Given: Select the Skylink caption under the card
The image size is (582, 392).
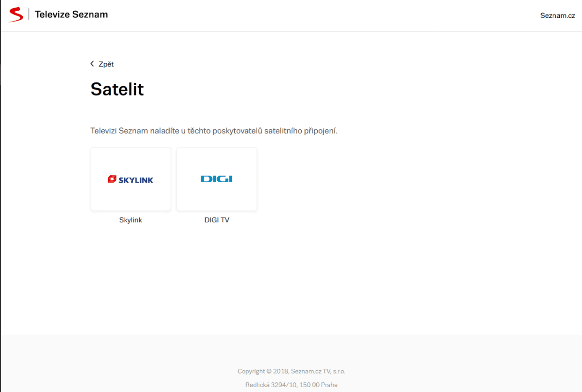Looking at the screenshot, I should [130, 220].
